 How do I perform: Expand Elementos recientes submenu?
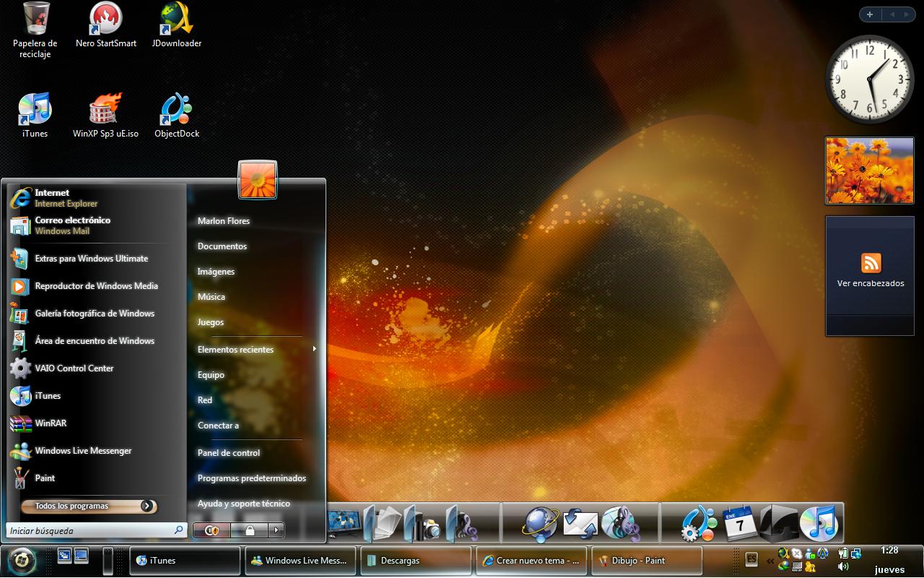click(x=256, y=350)
